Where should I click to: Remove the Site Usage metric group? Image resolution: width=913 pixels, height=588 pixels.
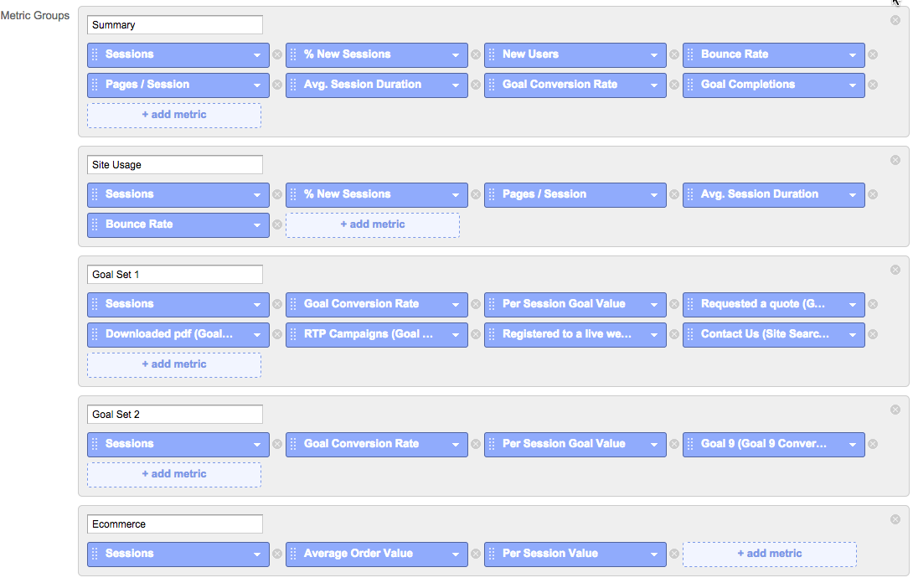click(x=895, y=160)
